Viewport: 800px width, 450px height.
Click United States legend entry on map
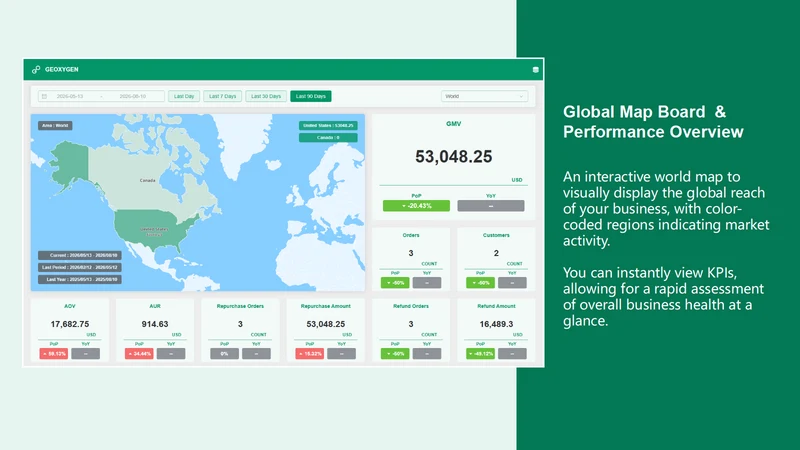pyautogui.click(x=328, y=126)
